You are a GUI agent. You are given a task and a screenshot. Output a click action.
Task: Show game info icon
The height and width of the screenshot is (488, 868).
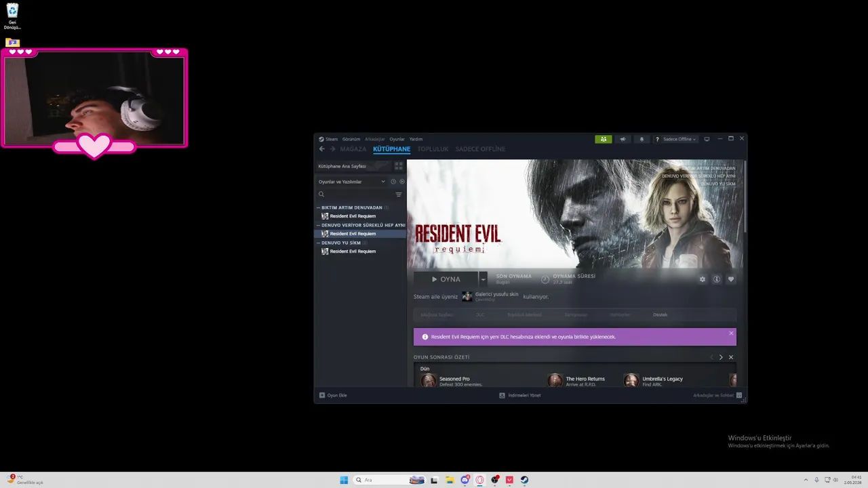click(x=717, y=279)
